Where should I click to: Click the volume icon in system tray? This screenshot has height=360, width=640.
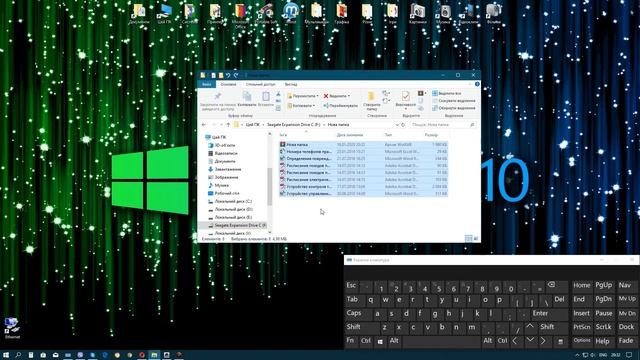point(593,355)
